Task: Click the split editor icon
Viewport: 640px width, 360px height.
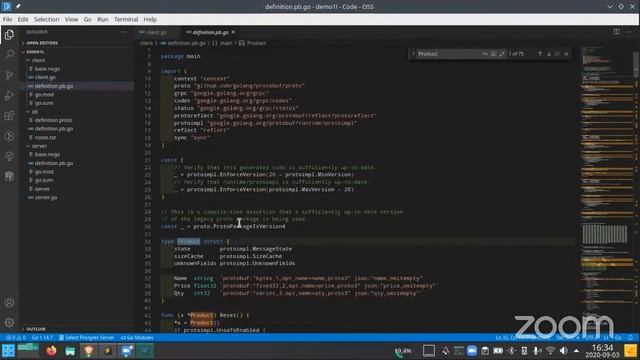Action: click(616, 32)
